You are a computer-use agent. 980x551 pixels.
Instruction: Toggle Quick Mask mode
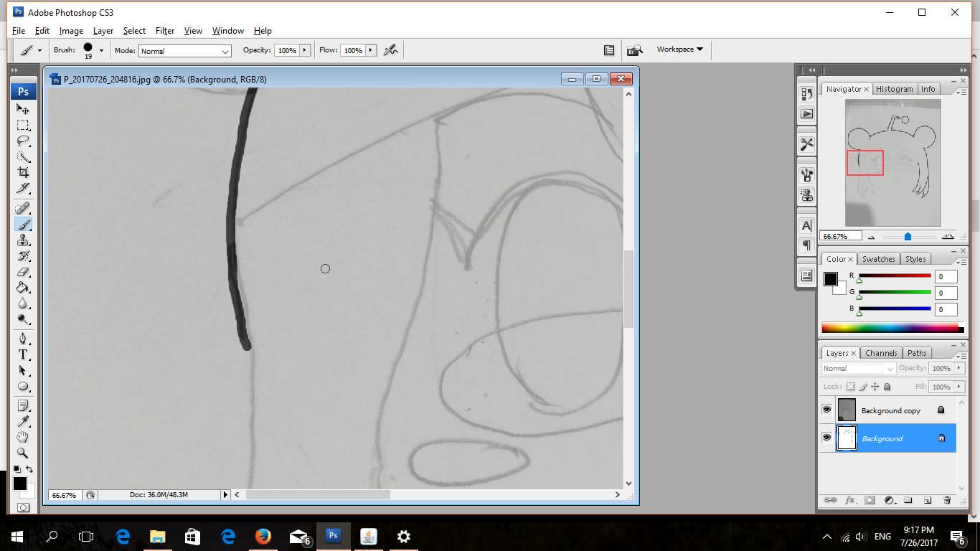point(23,507)
